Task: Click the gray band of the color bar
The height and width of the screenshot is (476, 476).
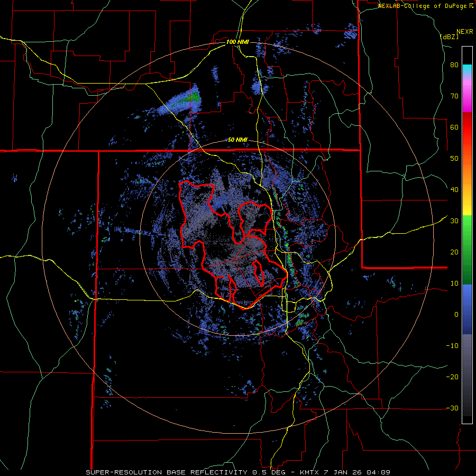Action: [467, 375]
